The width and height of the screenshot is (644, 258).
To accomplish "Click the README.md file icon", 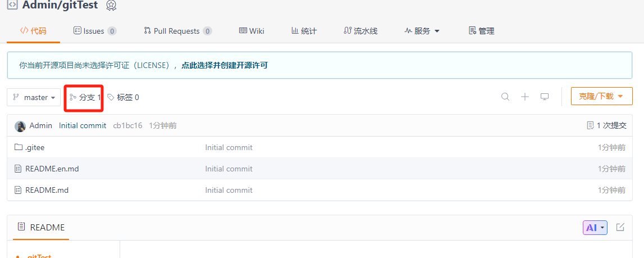I will pos(17,190).
